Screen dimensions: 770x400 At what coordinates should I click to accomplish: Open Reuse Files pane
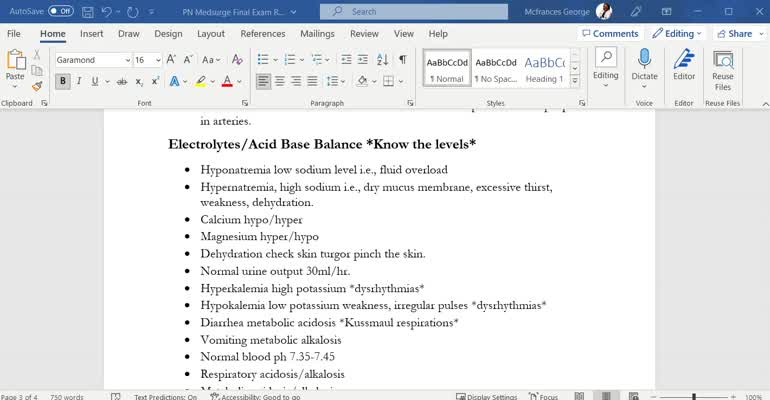(722, 71)
